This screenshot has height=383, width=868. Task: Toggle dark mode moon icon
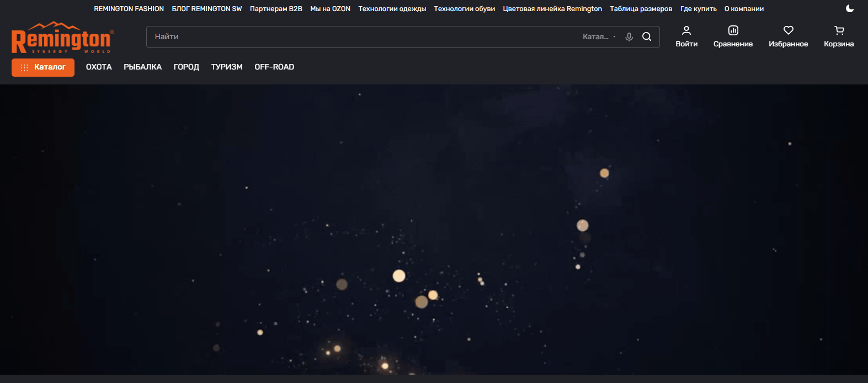(849, 8)
